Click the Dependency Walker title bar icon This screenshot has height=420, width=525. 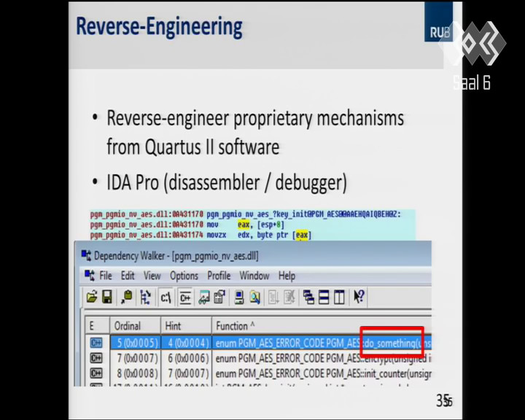(x=86, y=255)
